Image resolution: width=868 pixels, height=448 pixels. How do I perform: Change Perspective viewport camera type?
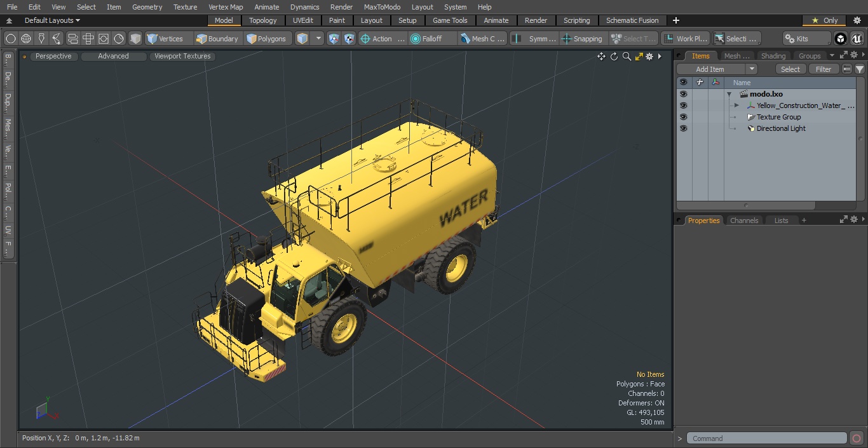tap(54, 56)
